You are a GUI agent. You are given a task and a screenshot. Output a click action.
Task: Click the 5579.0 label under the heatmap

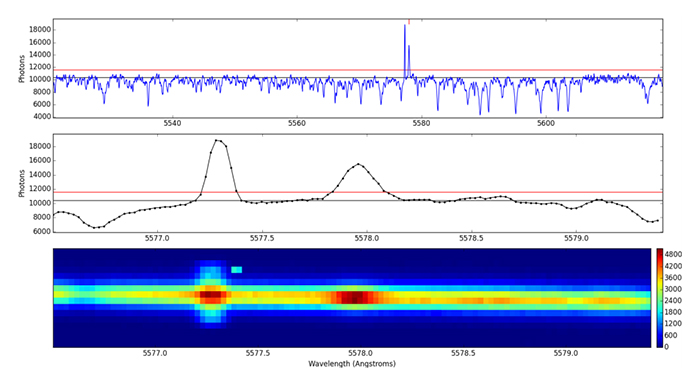(x=565, y=353)
